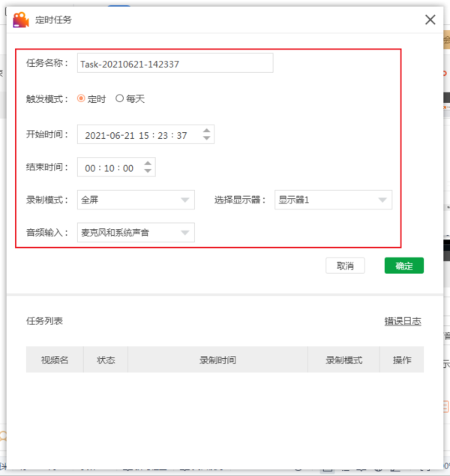Decrease 结束时间 with the down arrow
This screenshot has height=476, width=450.
click(x=148, y=173)
